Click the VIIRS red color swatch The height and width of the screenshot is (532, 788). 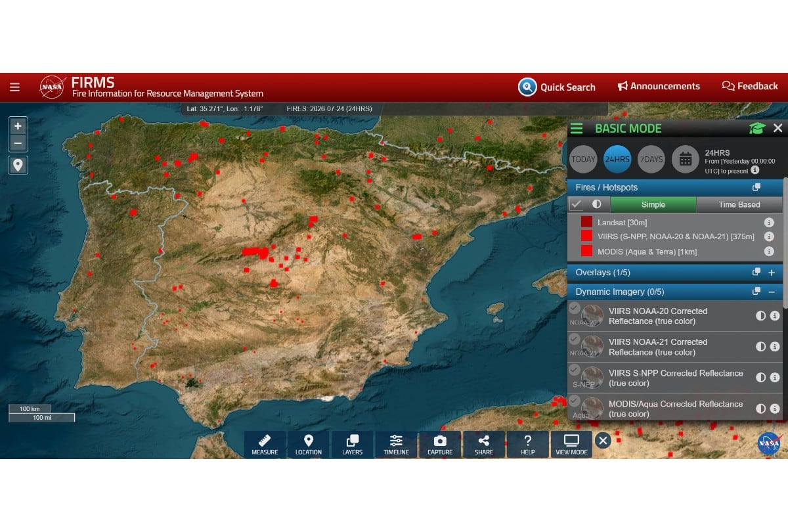[x=586, y=236]
